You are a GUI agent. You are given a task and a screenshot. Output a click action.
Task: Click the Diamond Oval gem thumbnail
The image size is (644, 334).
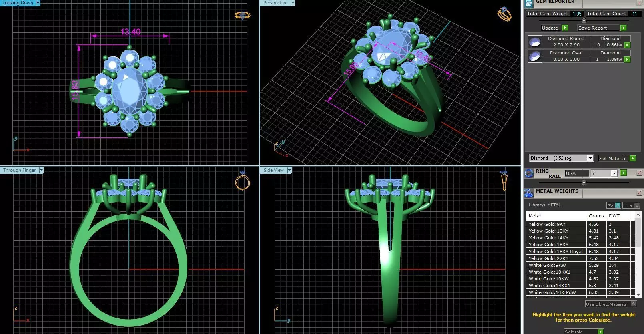point(535,56)
